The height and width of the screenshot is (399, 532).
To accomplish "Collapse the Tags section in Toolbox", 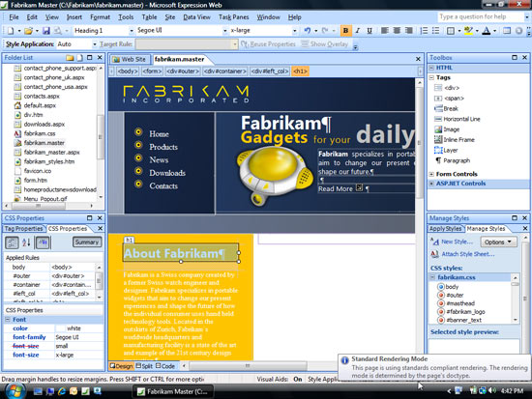I will pyautogui.click(x=431, y=77).
